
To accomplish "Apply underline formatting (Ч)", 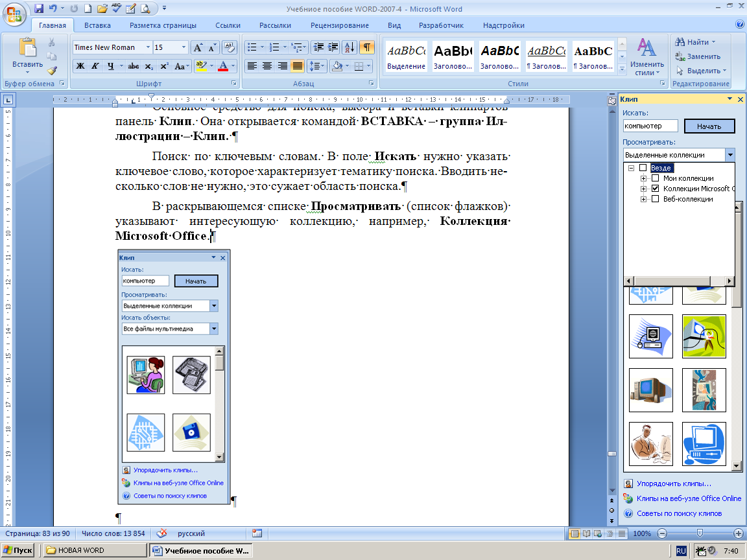I will 110,66.
